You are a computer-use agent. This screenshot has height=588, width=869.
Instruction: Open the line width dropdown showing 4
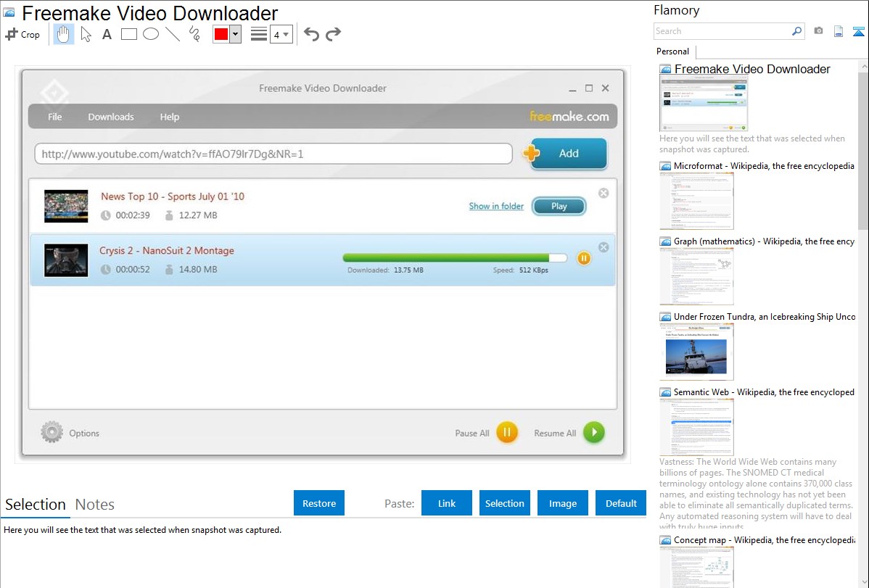tap(281, 34)
